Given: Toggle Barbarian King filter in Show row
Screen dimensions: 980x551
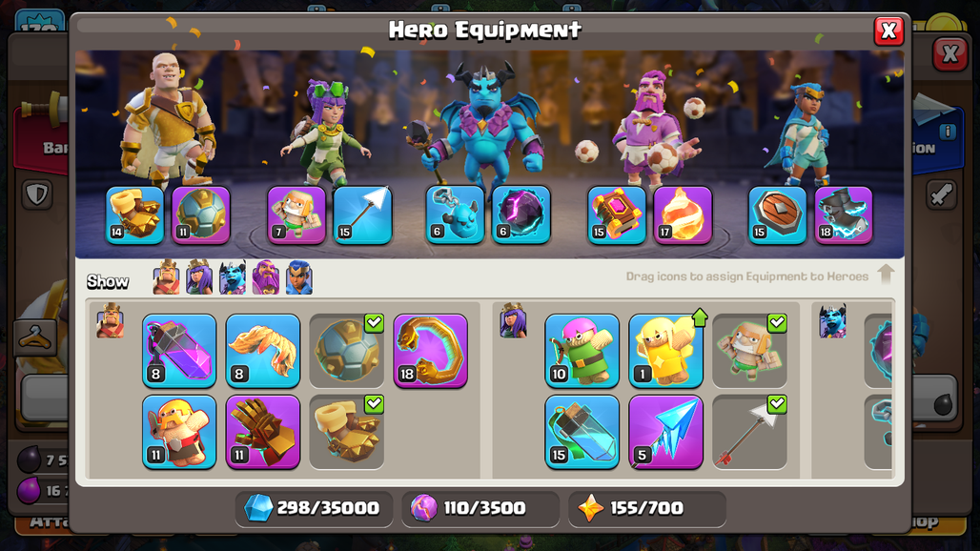Looking at the screenshot, I should pyautogui.click(x=166, y=277).
